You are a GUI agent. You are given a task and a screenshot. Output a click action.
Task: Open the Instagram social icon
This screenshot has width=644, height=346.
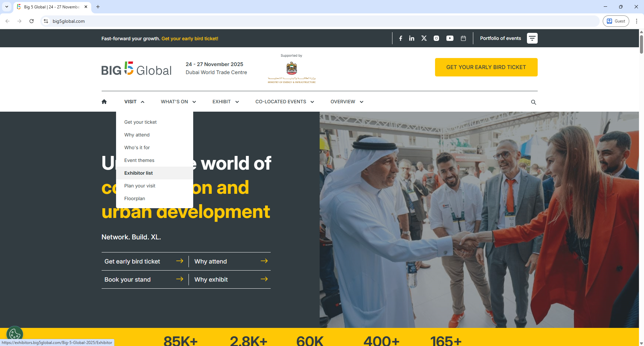[x=436, y=38]
